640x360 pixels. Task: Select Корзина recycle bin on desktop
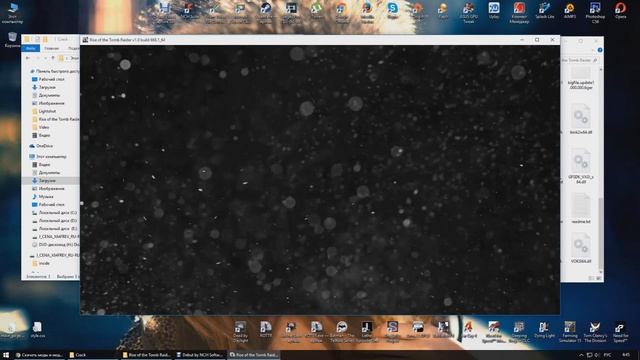12,40
